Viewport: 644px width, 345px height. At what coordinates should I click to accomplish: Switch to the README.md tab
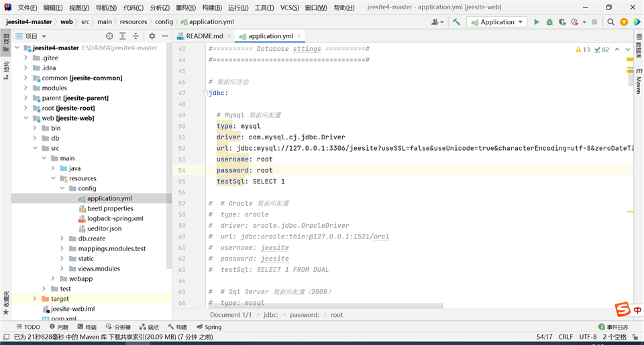204,36
